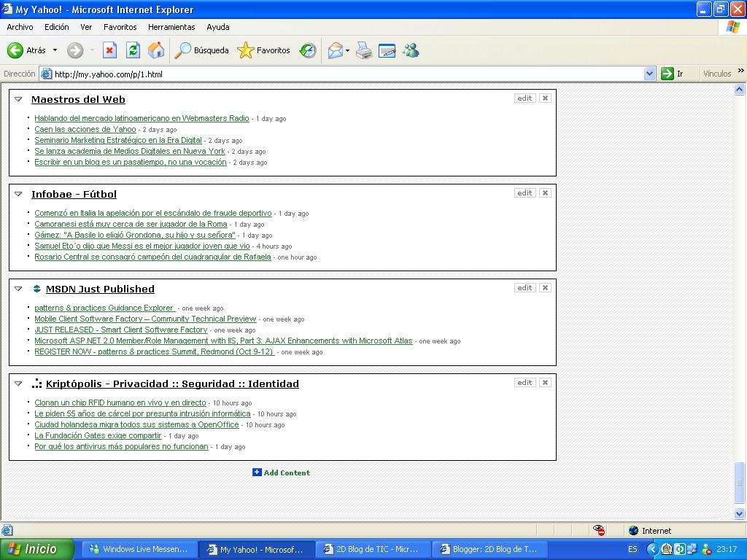Click the Edit page toolbar icon
Viewport: 747px width, 560px height.
(x=387, y=50)
